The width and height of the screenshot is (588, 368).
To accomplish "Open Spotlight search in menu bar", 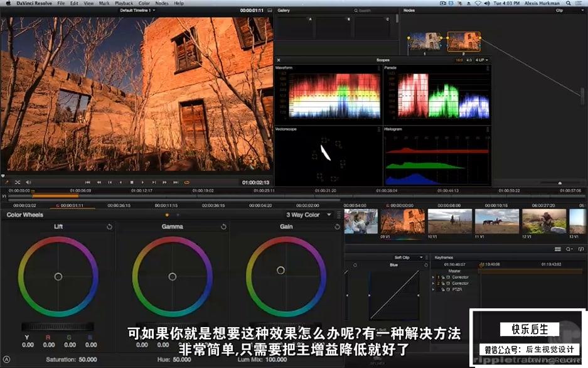I will (569, 3).
